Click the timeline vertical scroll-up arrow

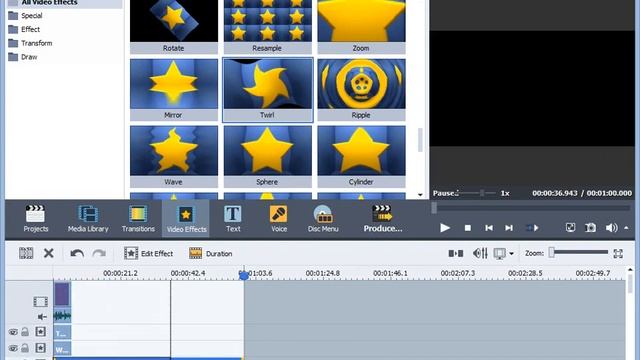pos(630,270)
